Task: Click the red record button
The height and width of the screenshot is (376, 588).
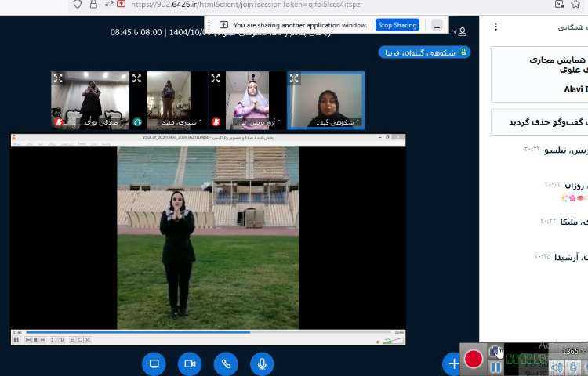Action: point(474,359)
